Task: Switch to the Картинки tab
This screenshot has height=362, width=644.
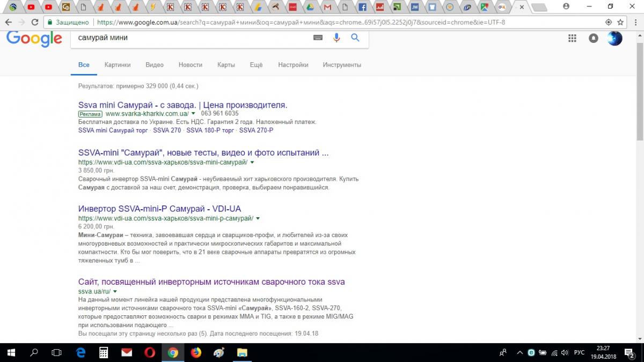Action: click(118, 65)
